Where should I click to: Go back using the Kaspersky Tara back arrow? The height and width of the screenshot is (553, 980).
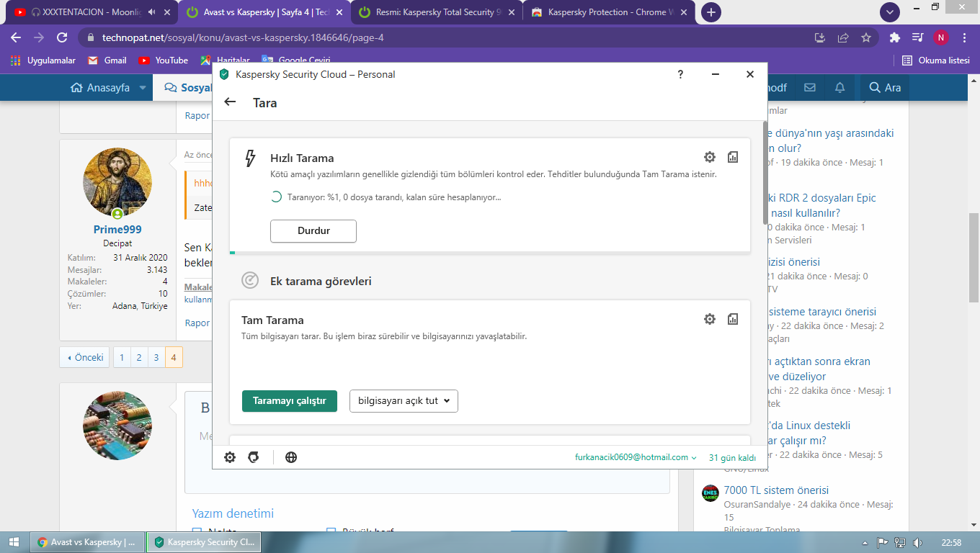tap(230, 102)
